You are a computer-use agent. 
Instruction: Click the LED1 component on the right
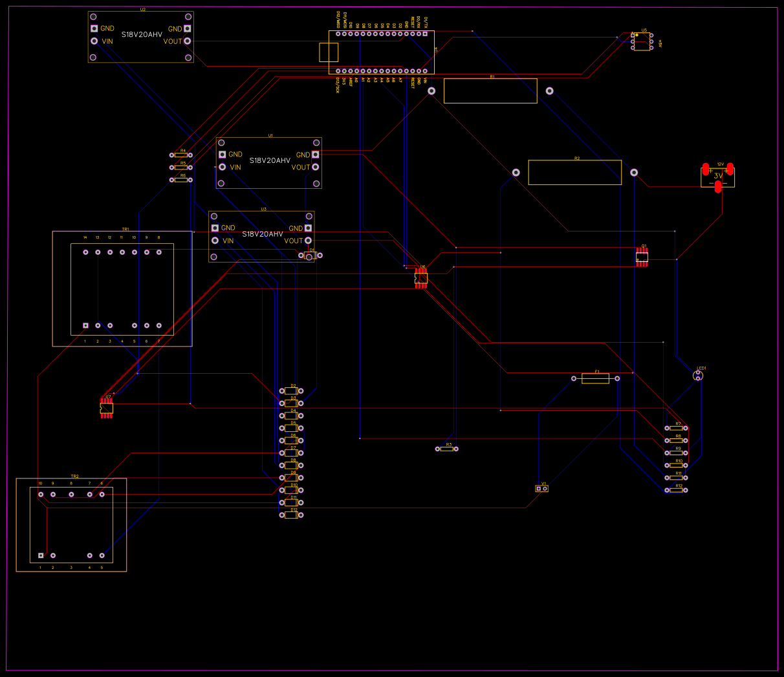(699, 375)
